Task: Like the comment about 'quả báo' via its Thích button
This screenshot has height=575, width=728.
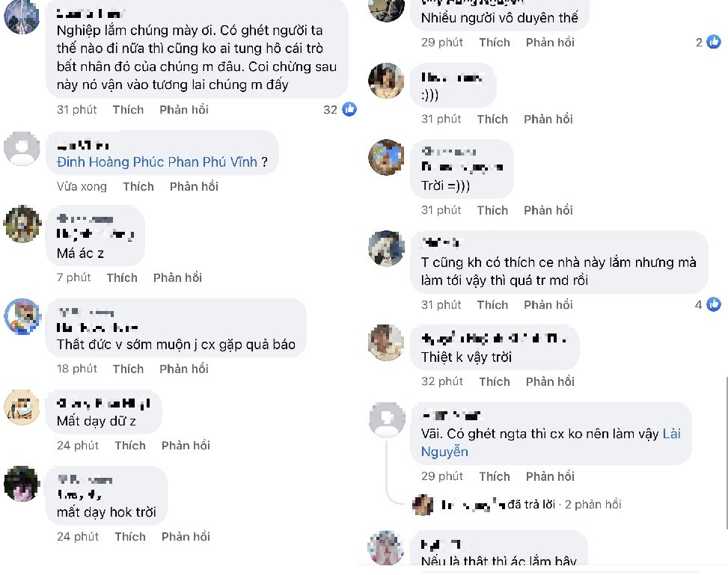Action: 128,369
